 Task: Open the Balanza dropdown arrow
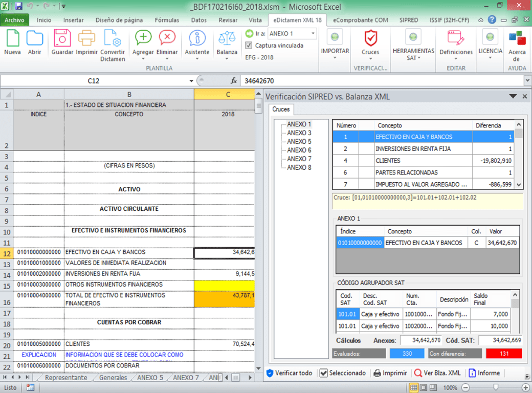coord(227,59)
